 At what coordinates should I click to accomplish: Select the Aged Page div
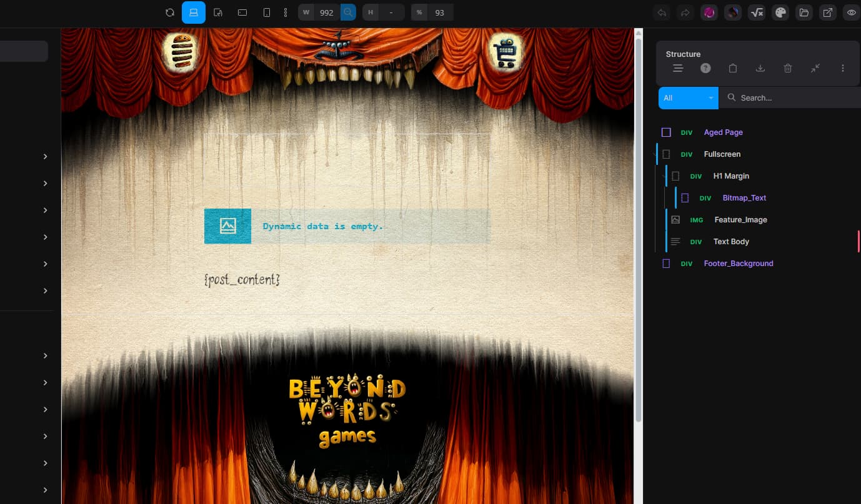(723, 132)
